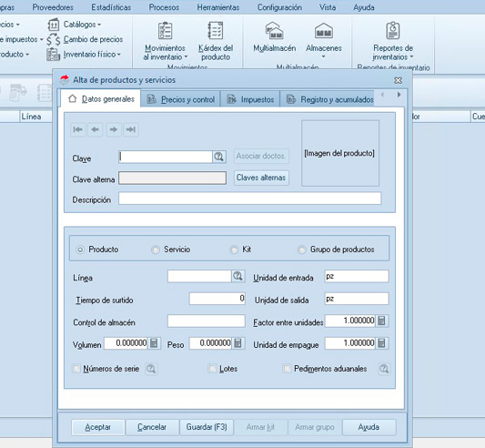Switch to the Precios y control tab
This screenshot has width=485, height=448.
click(181, 99)
